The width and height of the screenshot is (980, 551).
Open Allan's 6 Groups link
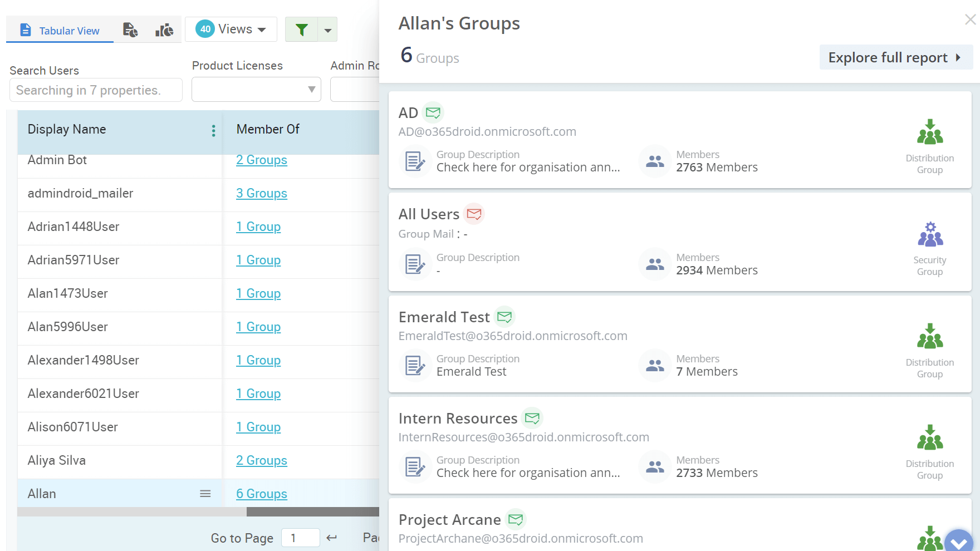click(261, 494)
